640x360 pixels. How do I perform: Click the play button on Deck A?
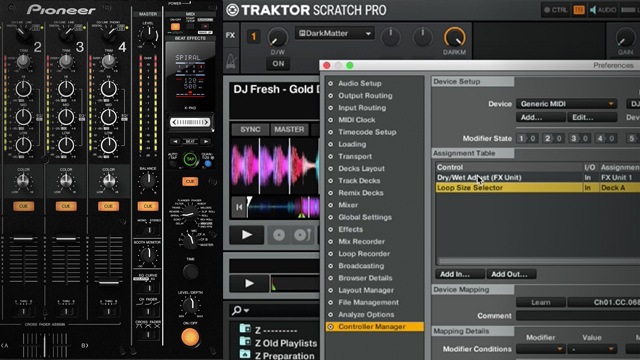pos(247,235)
